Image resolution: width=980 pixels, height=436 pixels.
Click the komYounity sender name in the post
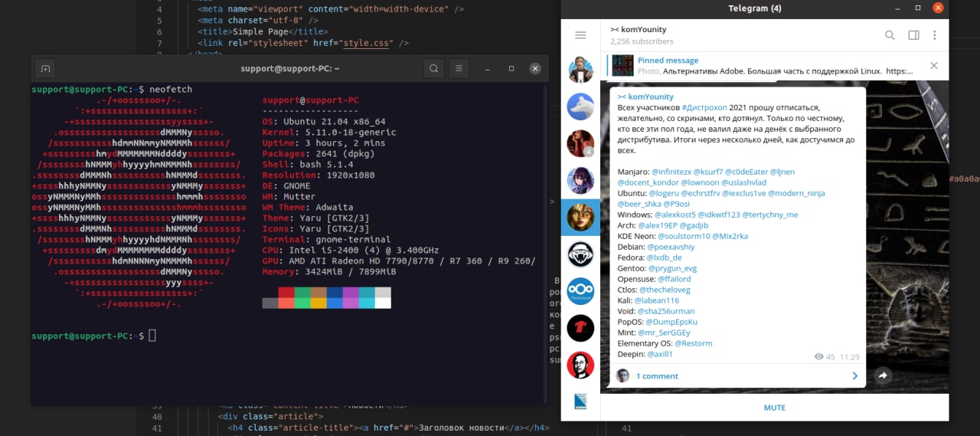coord(645,97)
